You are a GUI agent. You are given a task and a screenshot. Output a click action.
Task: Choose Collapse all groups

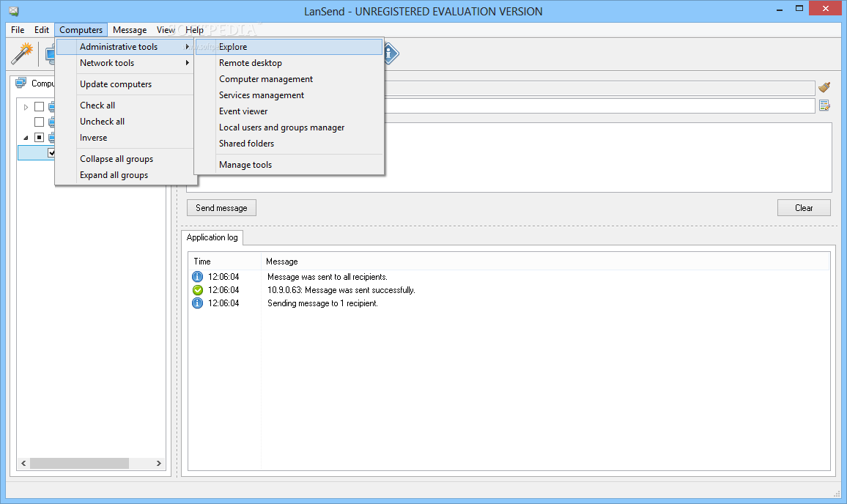(125, 159)
